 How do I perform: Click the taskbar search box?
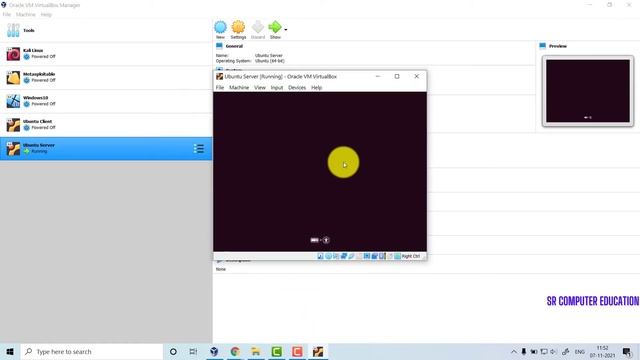[x=91, y=351]
